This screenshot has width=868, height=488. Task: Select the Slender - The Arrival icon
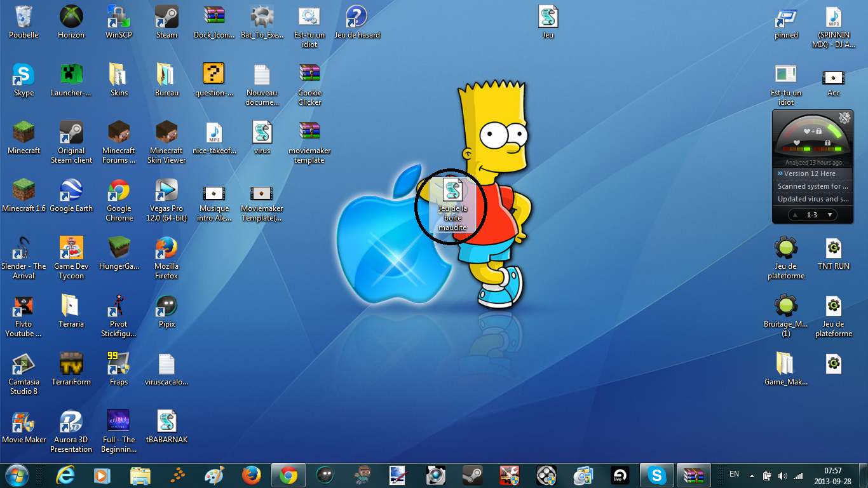click(24, 258)
